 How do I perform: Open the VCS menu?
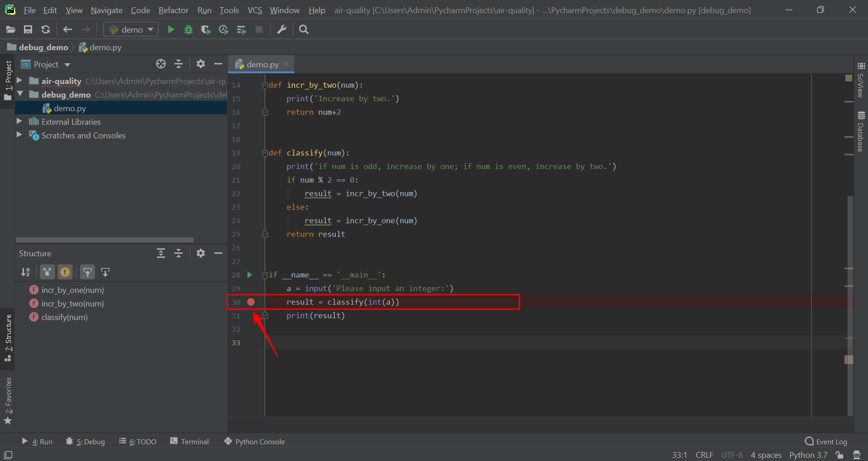pos(255,10)
